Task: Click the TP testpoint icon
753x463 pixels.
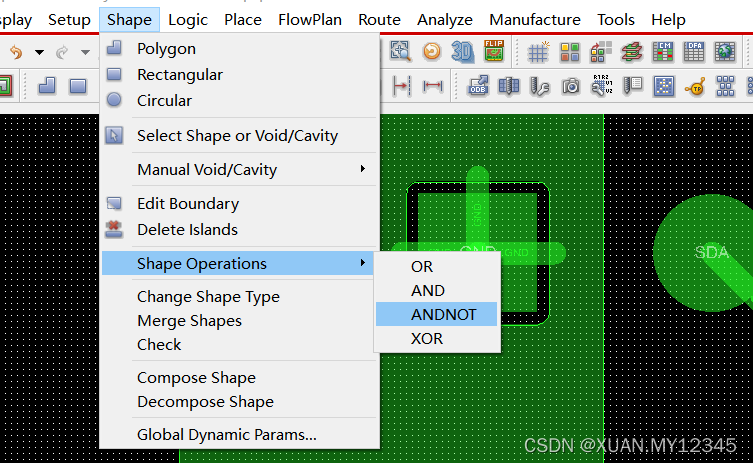Action: pyautogui.click(x=696, y=86)
